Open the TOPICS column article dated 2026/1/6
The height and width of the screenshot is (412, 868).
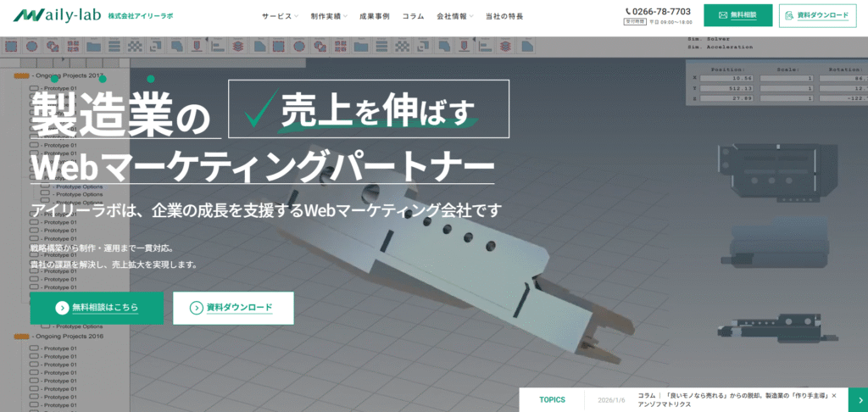pos(729,399)
